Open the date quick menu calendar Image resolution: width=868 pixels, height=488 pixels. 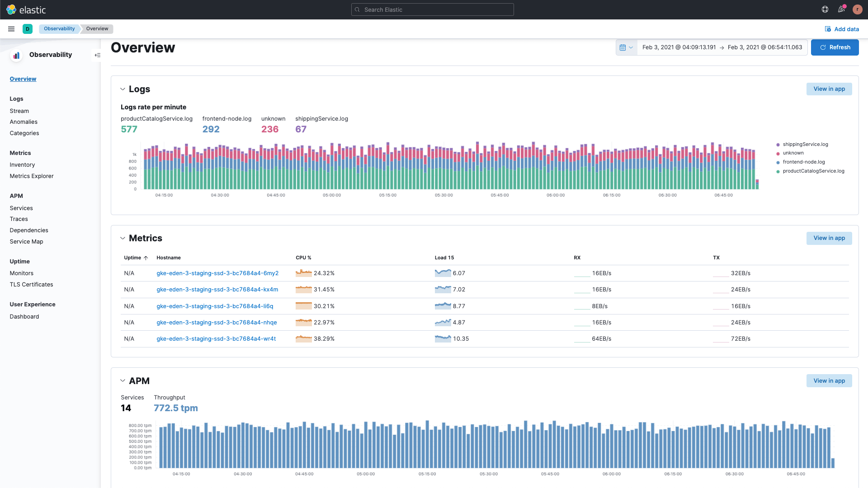click(x=626, y=47)
